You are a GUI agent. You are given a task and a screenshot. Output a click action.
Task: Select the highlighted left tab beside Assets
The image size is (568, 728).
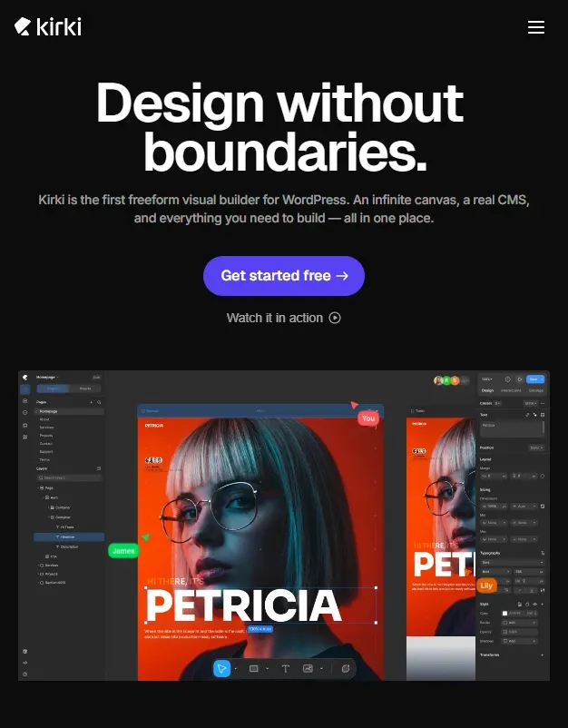[x=53, y=389]
